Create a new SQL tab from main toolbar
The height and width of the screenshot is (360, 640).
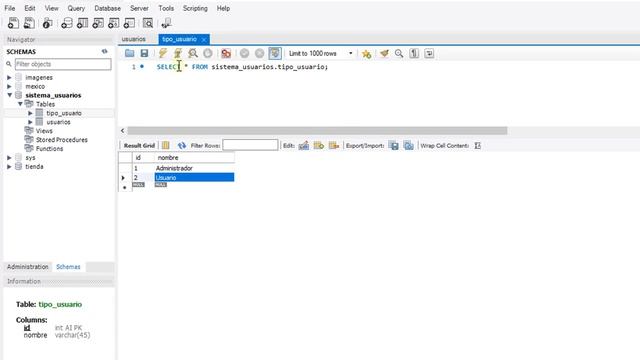tap(13, 23)
